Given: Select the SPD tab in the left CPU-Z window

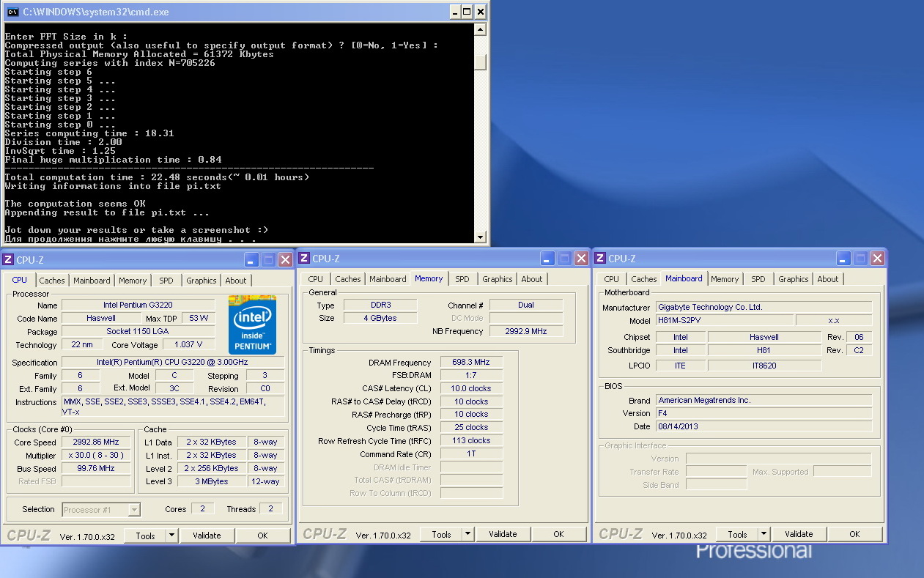Looking at the screenshot, I should coord(166,281).
